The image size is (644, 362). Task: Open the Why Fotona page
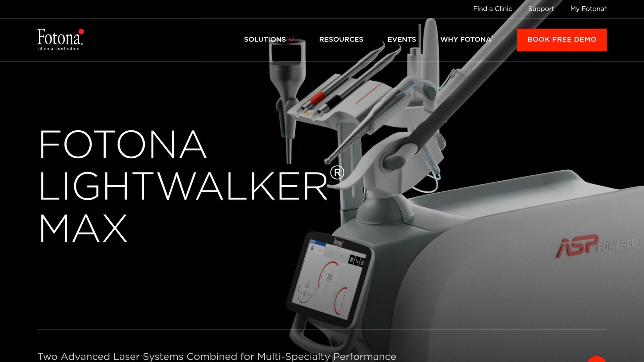tap(467, 39)
